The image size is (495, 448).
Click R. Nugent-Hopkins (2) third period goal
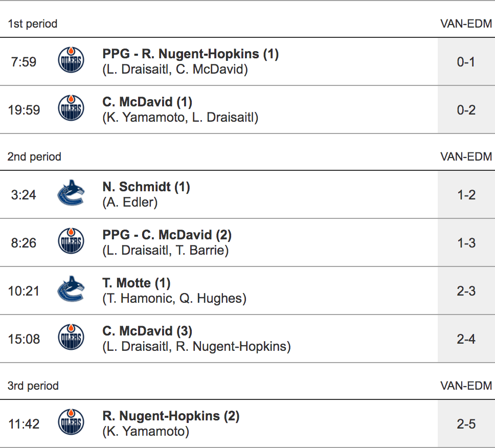click(x=171, y=416)
